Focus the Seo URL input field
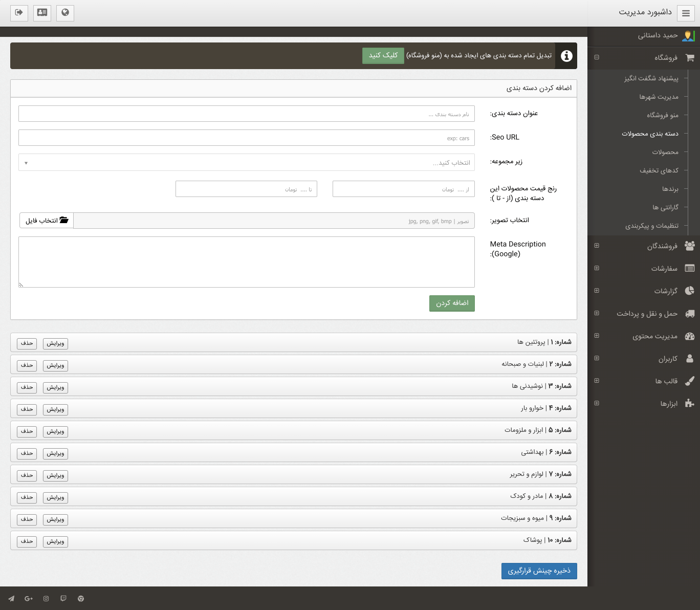 [246, 138]
